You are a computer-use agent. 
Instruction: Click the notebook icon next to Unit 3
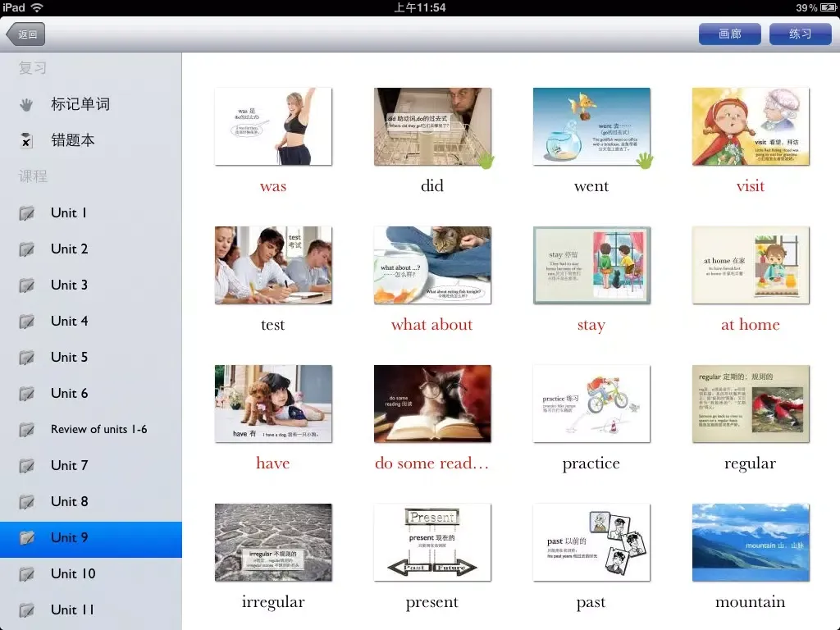click(x=26, y=285)
